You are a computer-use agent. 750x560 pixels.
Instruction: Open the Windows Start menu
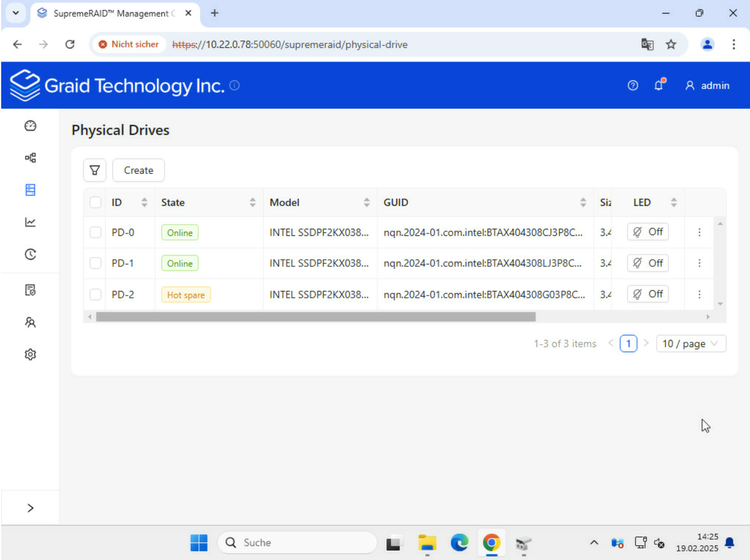pyautogui.click(x=199, y=542)
